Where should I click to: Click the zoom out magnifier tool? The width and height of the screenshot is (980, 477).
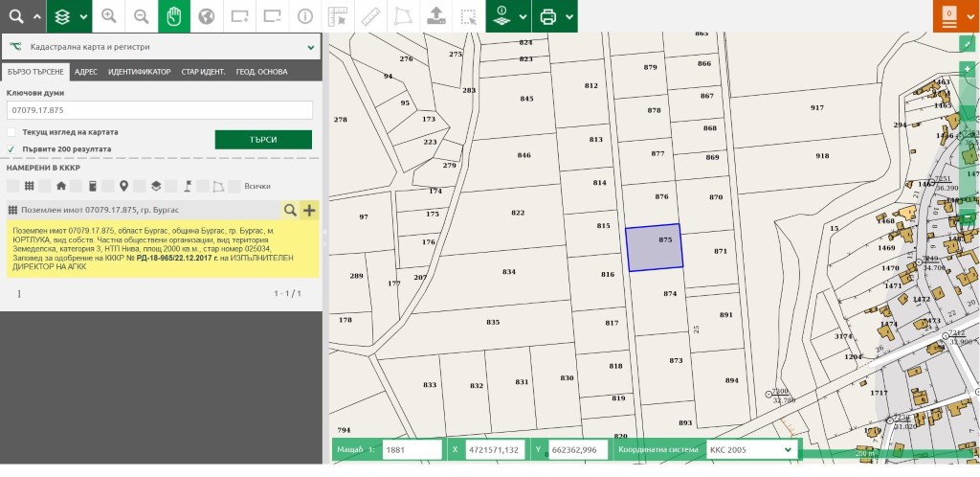tap(141, 16)
